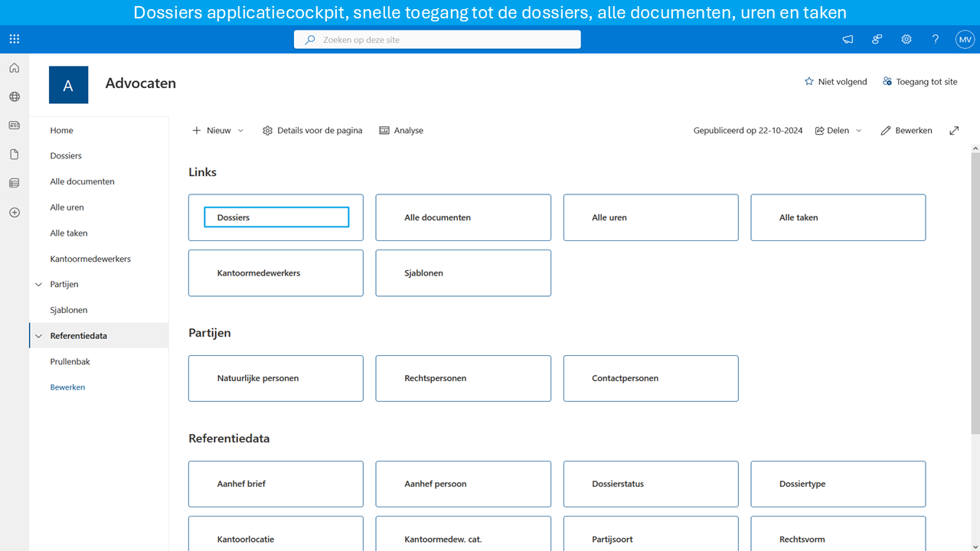980x551 pixels.
Task: Click the home icon in left app bar
Action: pos(14,68)
